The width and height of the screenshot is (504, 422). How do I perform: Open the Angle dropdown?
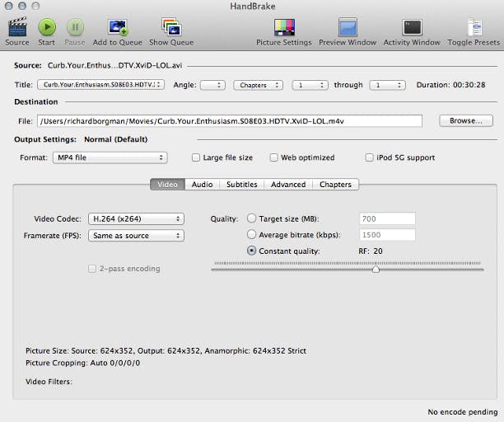coord(212,85)
